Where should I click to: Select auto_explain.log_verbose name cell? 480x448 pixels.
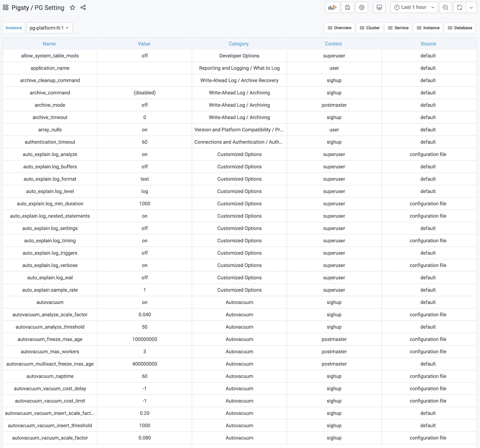pyautogui.click(x=50, y=265)
